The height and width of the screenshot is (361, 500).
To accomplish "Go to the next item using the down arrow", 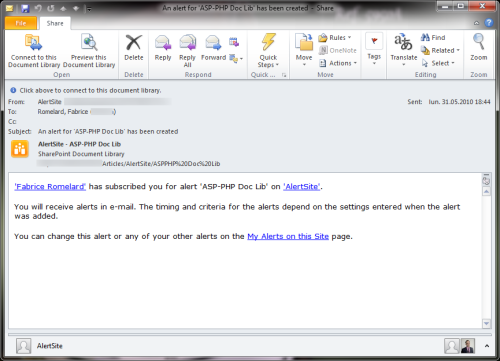I will (x=76, y=8).
